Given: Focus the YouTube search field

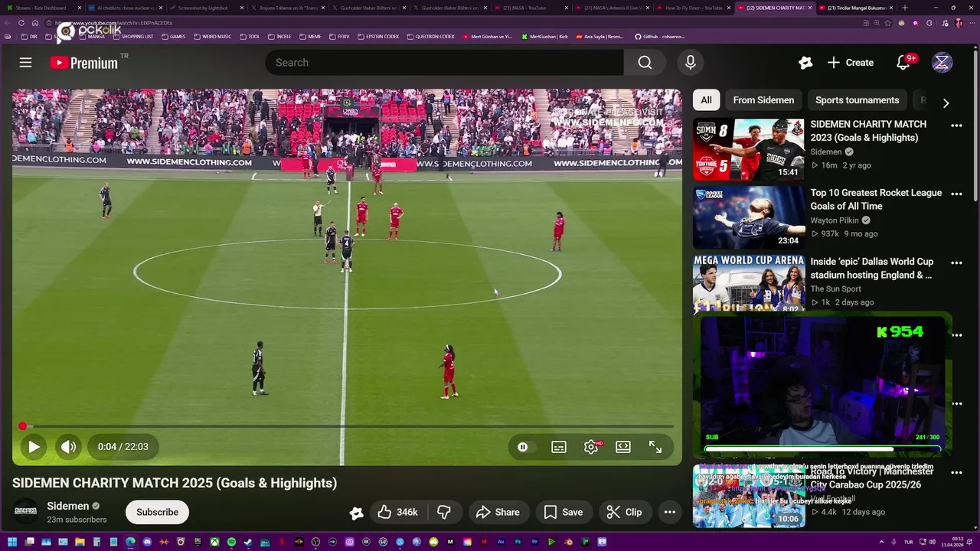Looking at the screenshot, I should tap(444, 63).
